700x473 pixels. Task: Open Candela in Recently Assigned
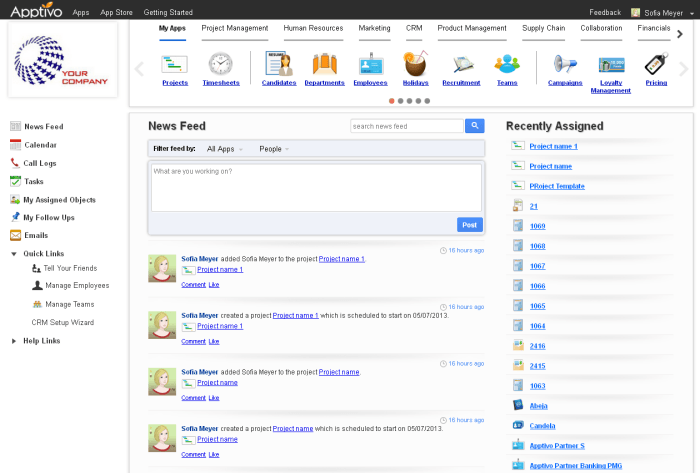542,426
